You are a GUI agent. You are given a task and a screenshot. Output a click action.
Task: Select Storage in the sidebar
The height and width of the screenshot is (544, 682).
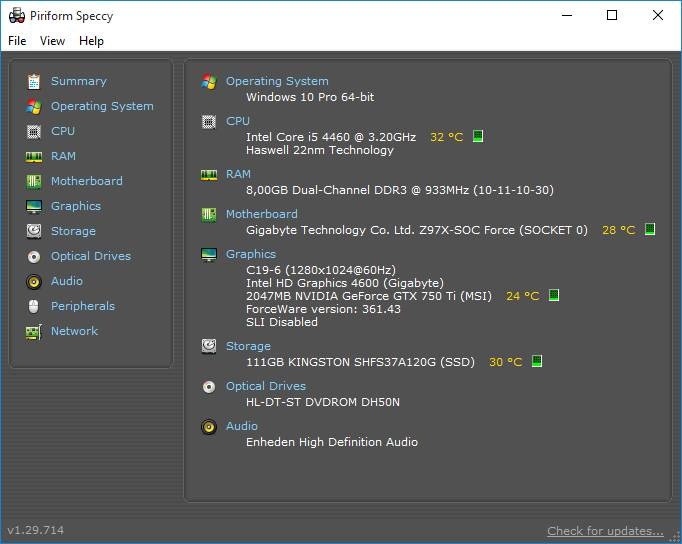click(x=73, y=231)
